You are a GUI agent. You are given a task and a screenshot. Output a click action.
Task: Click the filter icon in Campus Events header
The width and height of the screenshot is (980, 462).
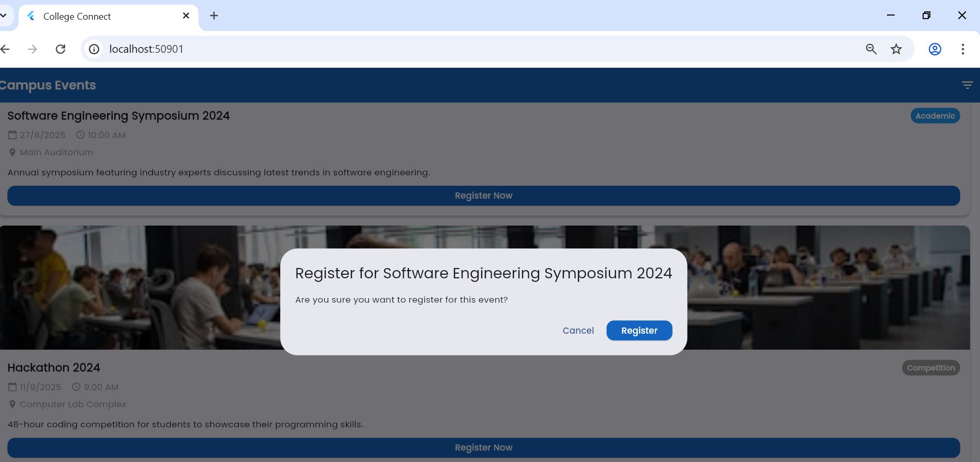click(x=967, y=85)
